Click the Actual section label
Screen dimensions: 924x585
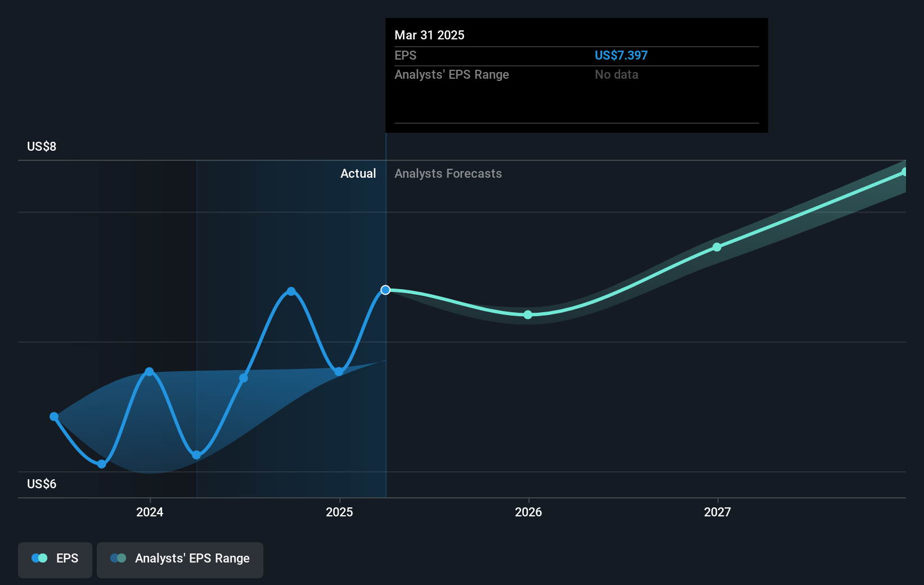(358, 174)
